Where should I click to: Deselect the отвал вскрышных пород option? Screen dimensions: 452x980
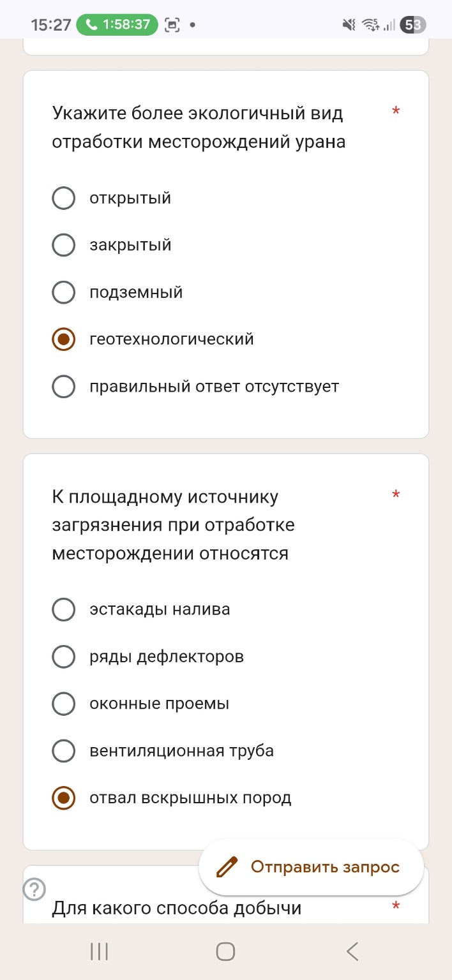[63, 798]
